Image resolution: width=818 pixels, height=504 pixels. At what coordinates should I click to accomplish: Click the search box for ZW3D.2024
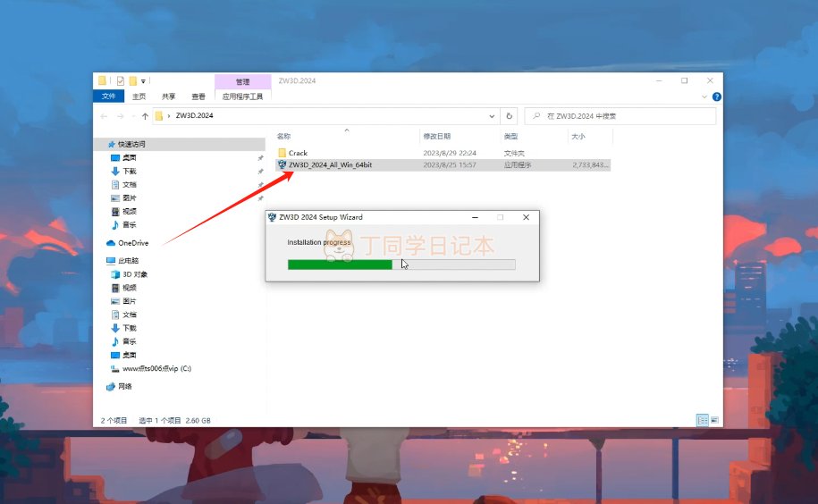(620, 115)
